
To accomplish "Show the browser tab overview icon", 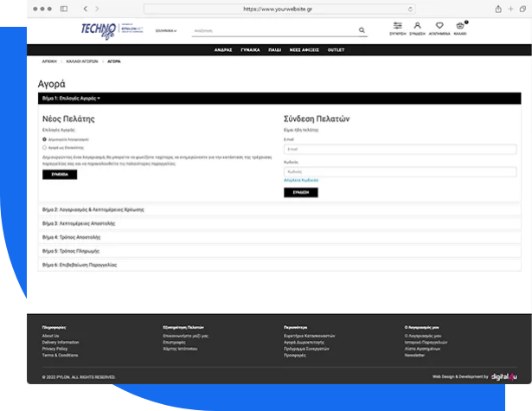I will tap(522, 9).
